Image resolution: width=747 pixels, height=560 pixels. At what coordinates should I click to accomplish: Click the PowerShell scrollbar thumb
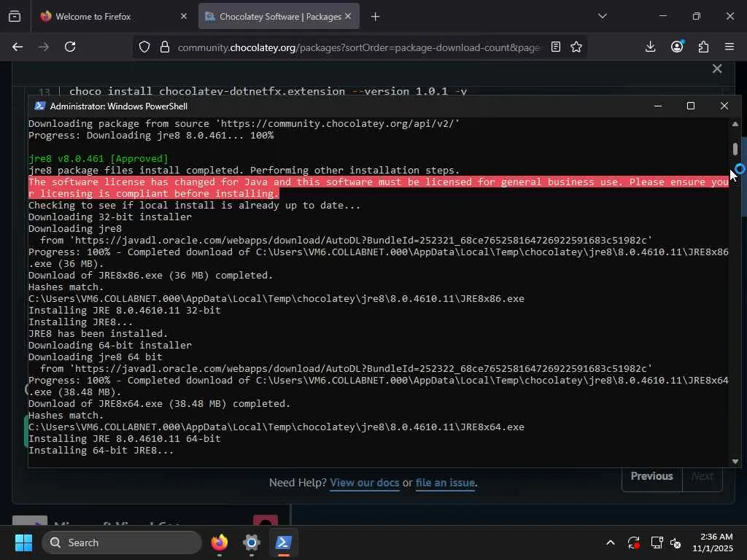pyautogui.click(x=735, y=149)
